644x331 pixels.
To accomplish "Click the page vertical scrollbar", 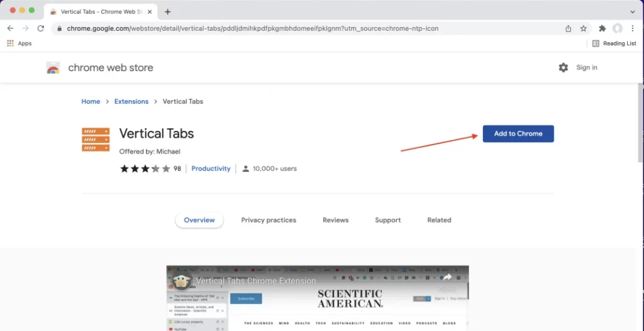I will pos(640,122).
